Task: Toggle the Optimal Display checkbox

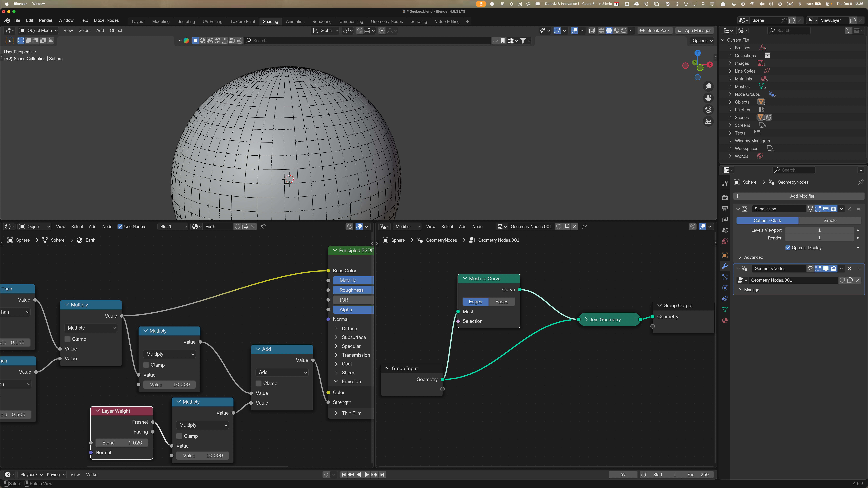Action: pos(788,247)
